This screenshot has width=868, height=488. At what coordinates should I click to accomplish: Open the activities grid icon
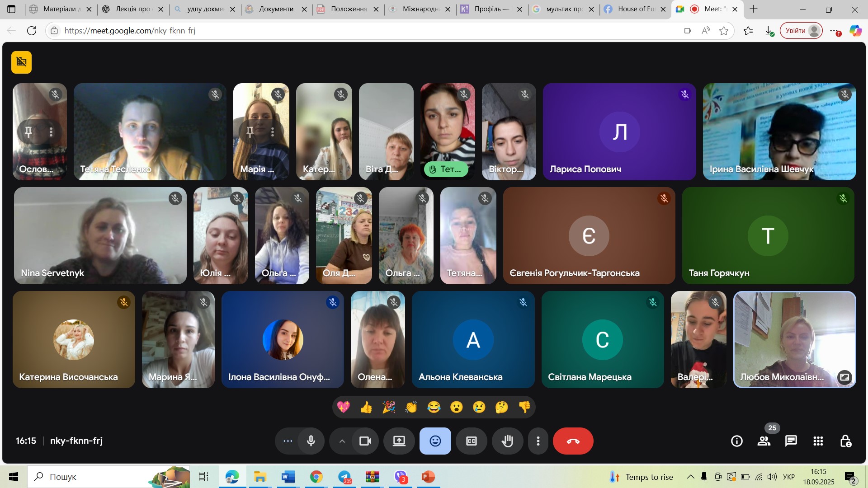[x=818, y=441]
